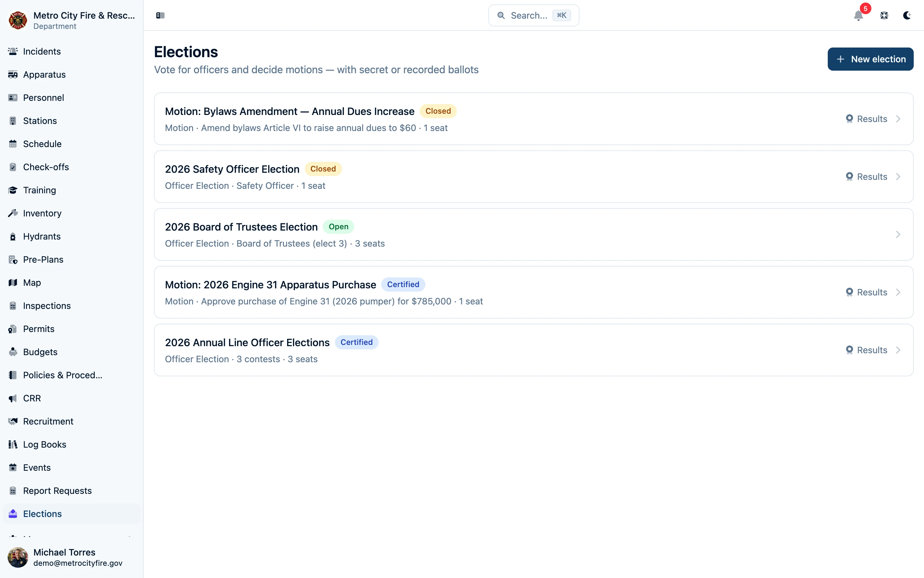Open Personnel page from sidebar
Viewport: 924px width, 578px height.
pos(72,98)
